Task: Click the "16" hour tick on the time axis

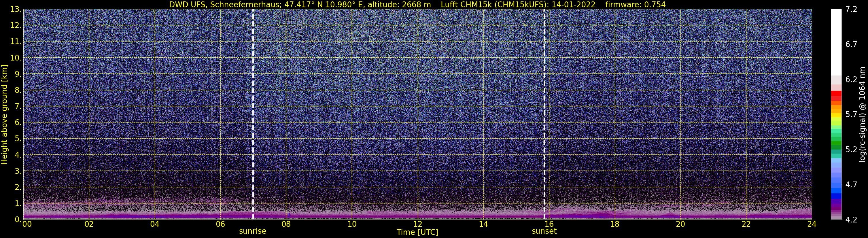Action: coord(549,224)
